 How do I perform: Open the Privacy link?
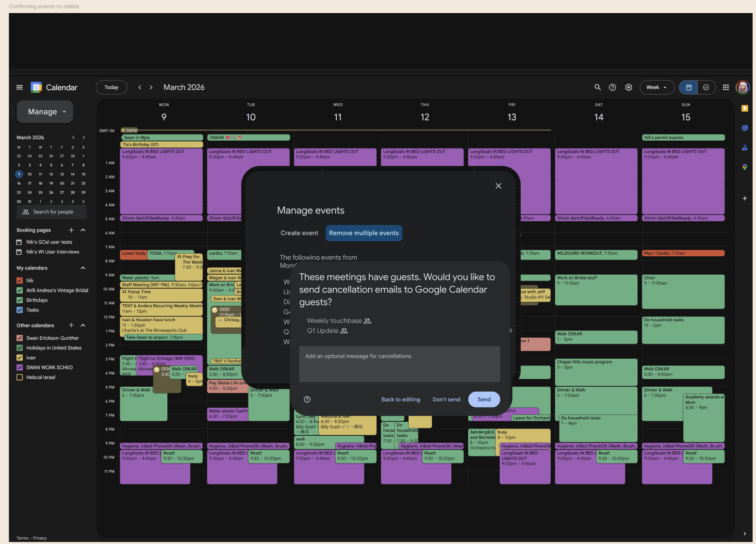pos(40,538)
